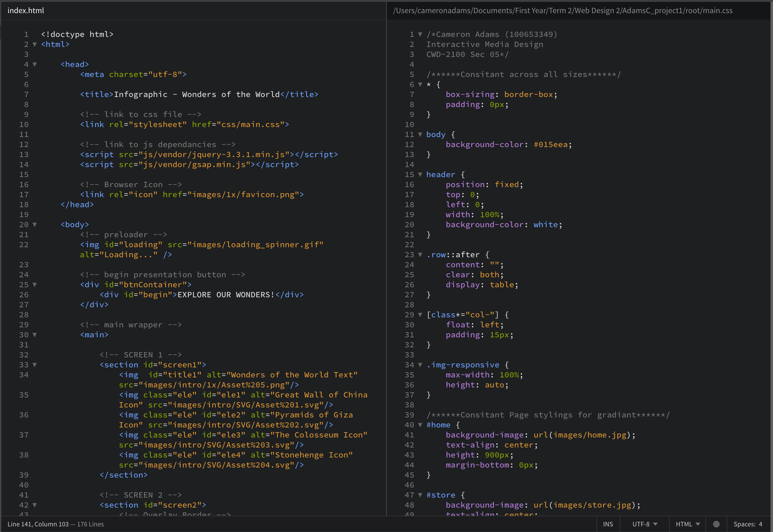The height and width of the screenshot is (532, 773).
Task: Collapse the <body> tag fold arrow
Action: pos(34,225)
